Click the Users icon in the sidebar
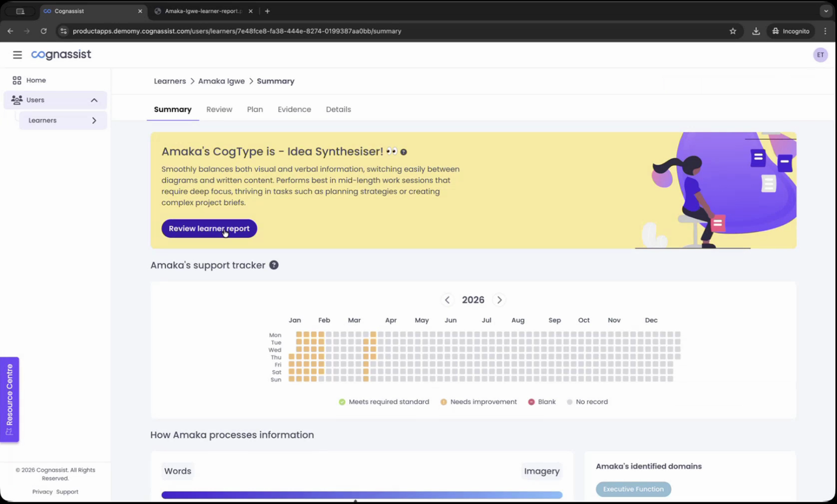This screenshot has height=504, width=837. (x=16, y=100)
